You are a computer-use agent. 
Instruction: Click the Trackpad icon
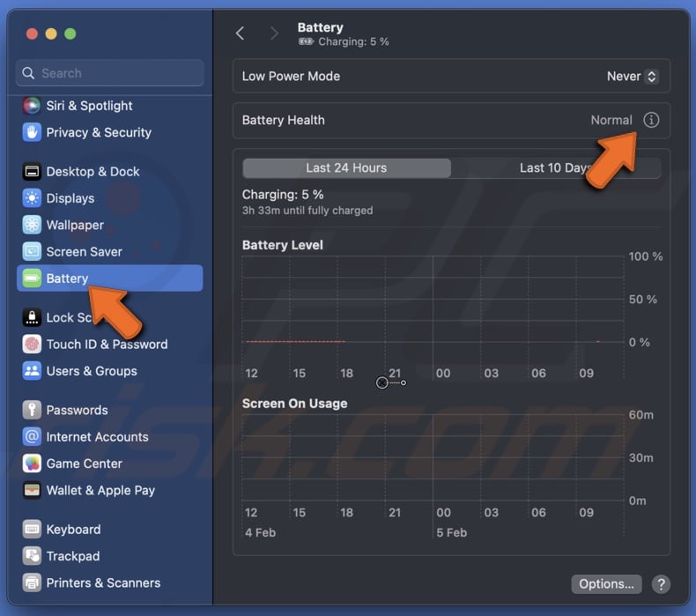32,556
